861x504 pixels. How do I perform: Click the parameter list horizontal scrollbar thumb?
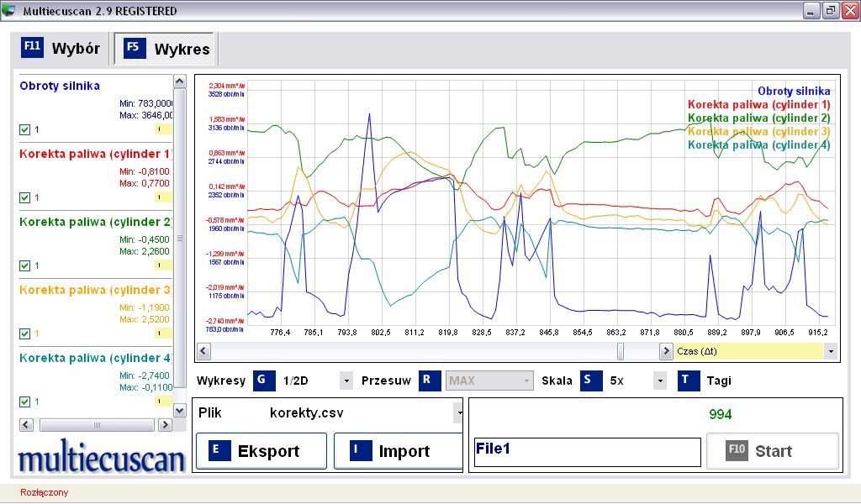pos(97,425)
